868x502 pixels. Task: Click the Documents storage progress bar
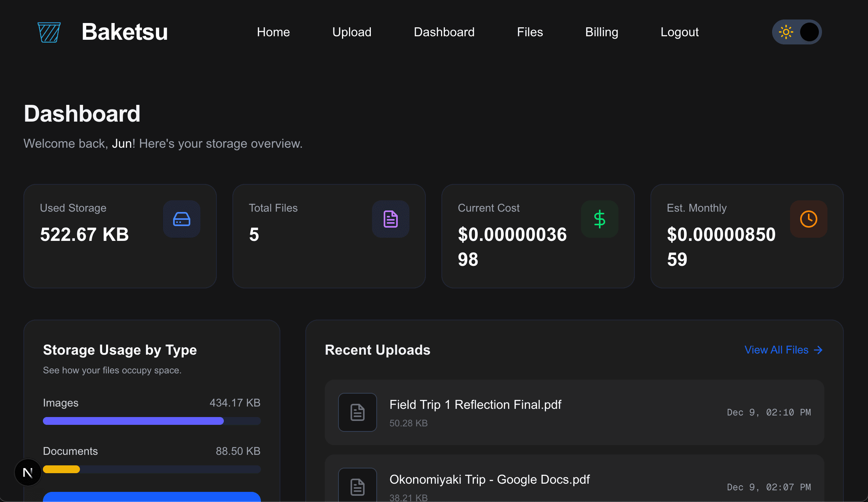pos(151,469)
